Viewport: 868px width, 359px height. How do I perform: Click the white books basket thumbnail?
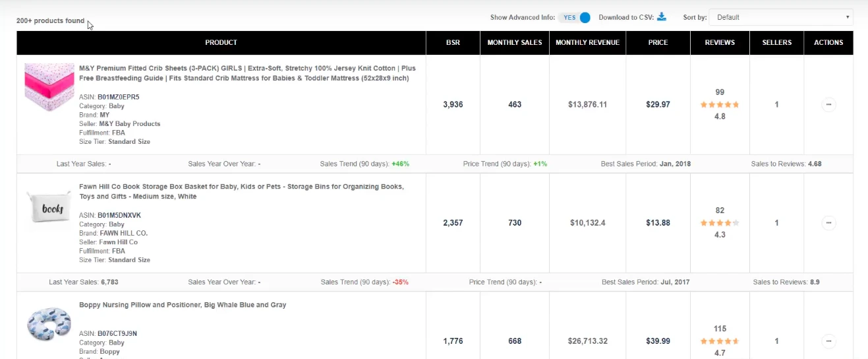[49, 209]
